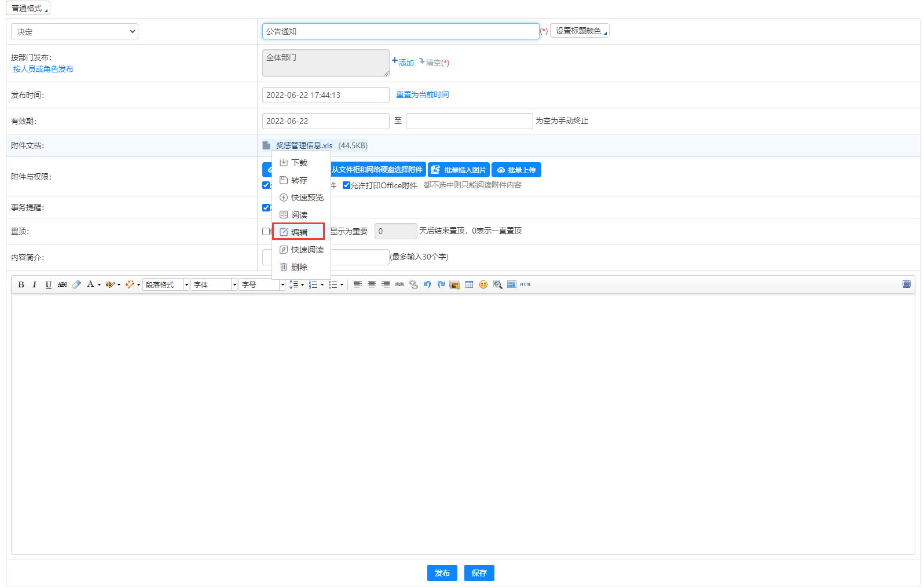Maximize the editor with the fullscreen icon
Screen dimensions: 924x588
coord(906,284)
